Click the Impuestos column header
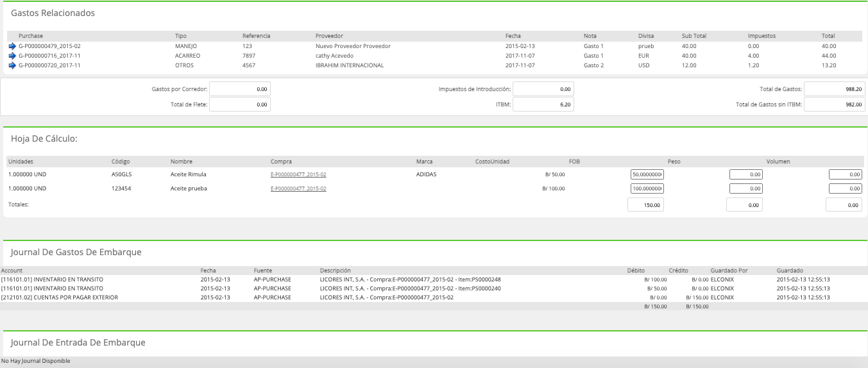The image size is (868, 368). pos(762,36)
